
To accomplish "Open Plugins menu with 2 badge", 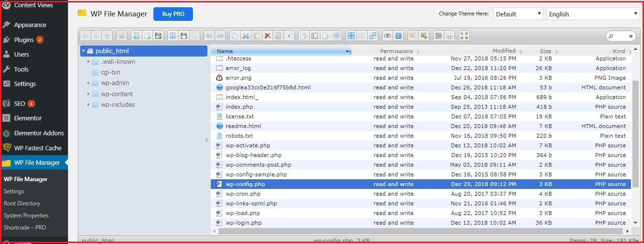I will 24,40.
